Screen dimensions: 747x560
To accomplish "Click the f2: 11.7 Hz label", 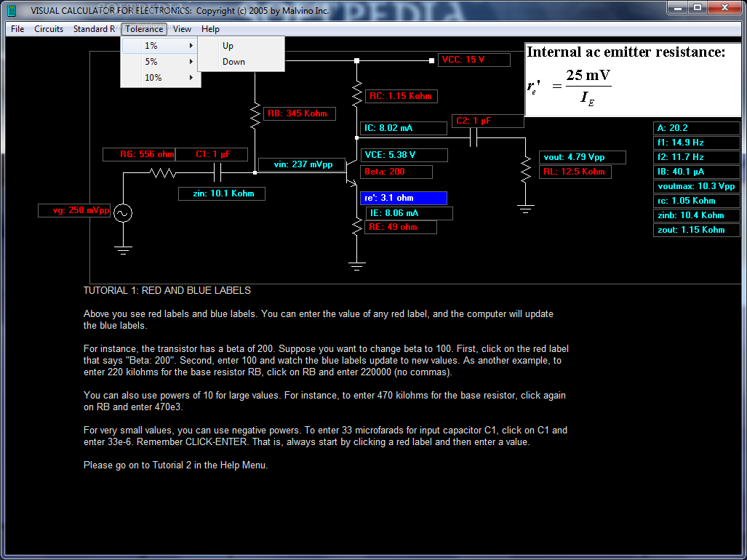I will point(697,157).
